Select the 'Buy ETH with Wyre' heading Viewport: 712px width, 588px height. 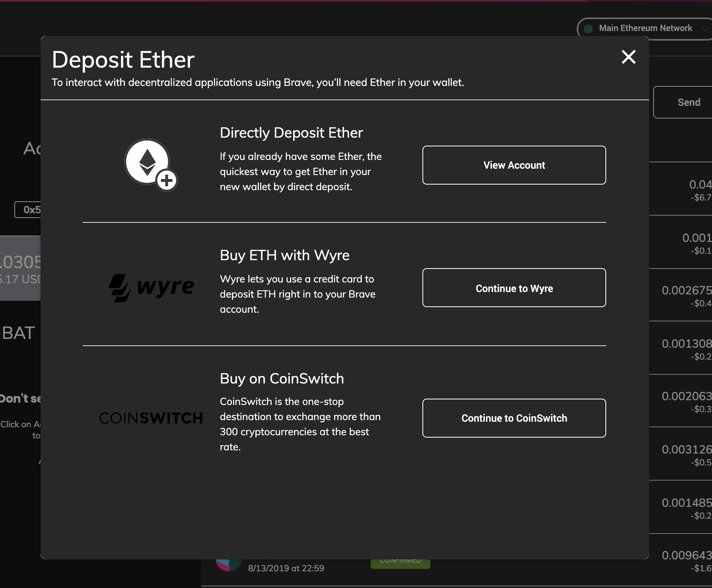[x=284, y=255]
